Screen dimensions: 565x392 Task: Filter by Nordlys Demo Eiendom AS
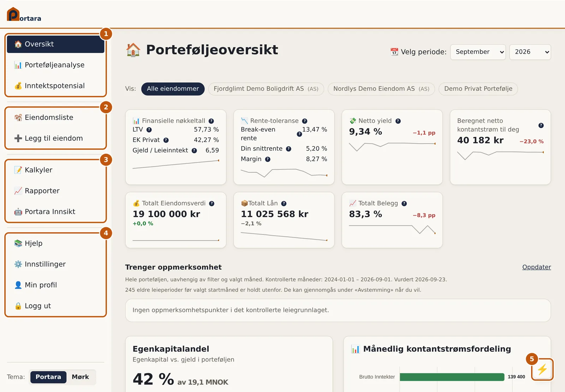(381, 89)
